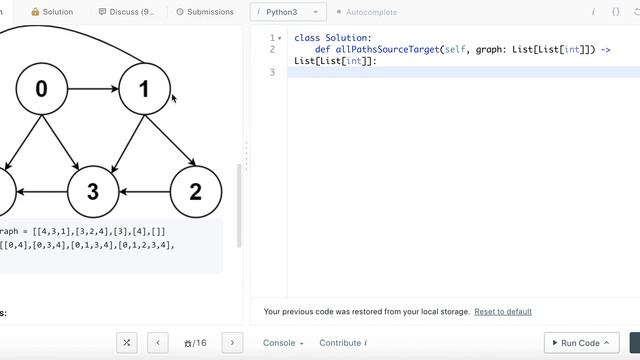This screenshot has width=640, height=360.
Task: Click the curly braces format icon
Action: [616, 12]
